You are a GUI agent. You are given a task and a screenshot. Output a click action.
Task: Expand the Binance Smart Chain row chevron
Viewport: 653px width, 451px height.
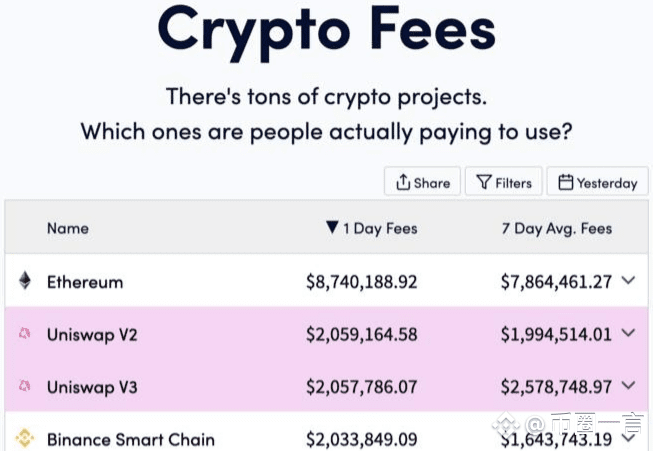628,437
